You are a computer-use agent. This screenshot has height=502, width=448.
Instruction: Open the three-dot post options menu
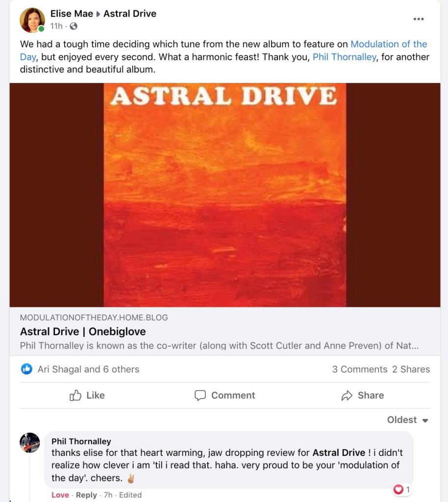(x=418, y=19)
